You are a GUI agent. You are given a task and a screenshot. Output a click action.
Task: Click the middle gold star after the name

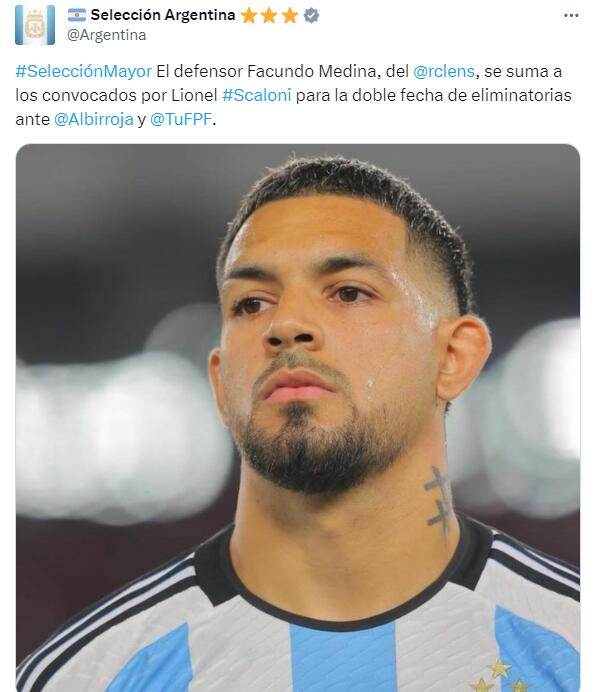[x=269, y=16]
